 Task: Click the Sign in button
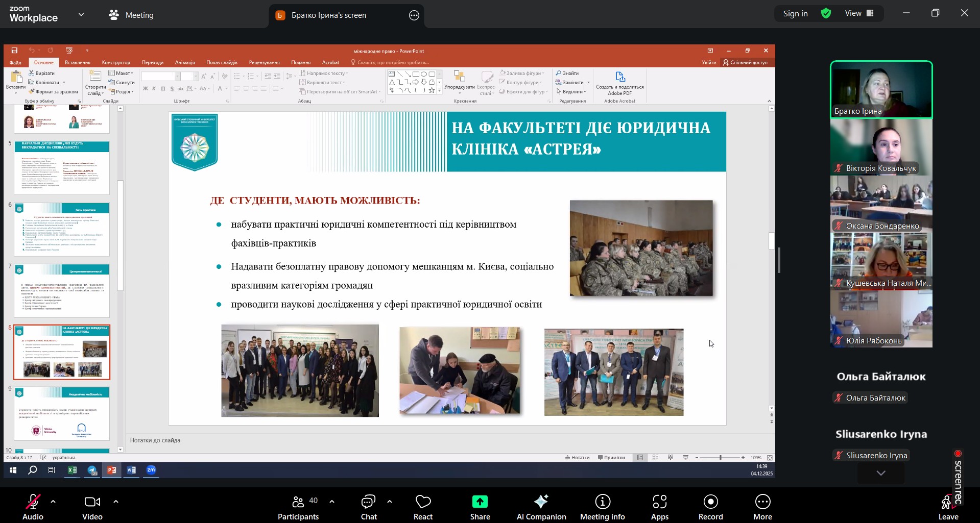tap(795, 14)
